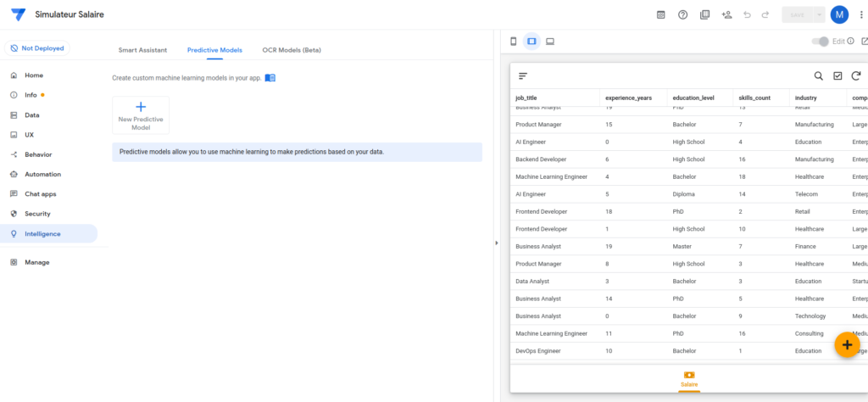Switch preview to tablet view

tap(531, 42)
